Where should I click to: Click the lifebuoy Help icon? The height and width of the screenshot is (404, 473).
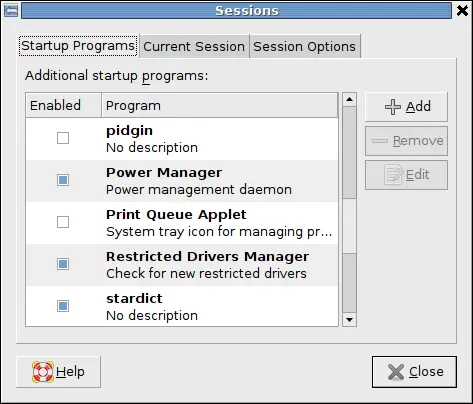click(43, 372)
